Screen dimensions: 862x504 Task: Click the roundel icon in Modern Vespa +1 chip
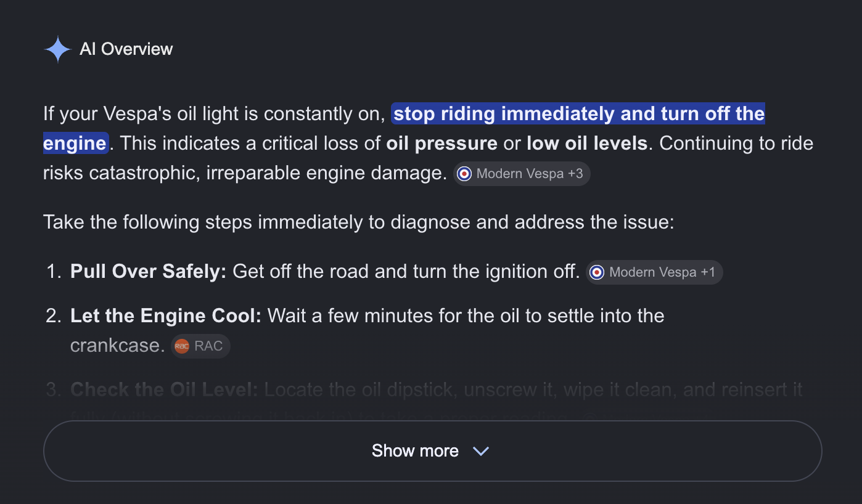pyautogui.click(x=597, y=272)
